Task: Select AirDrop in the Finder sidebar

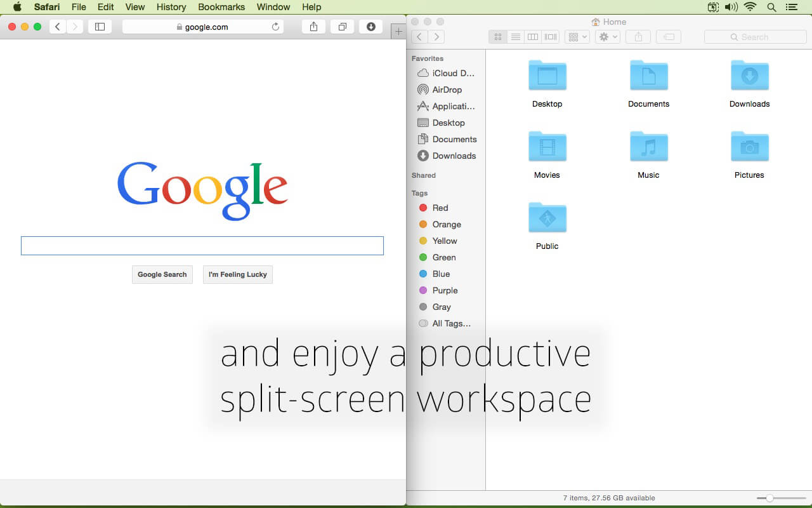Action: click(x=448, y=90)
